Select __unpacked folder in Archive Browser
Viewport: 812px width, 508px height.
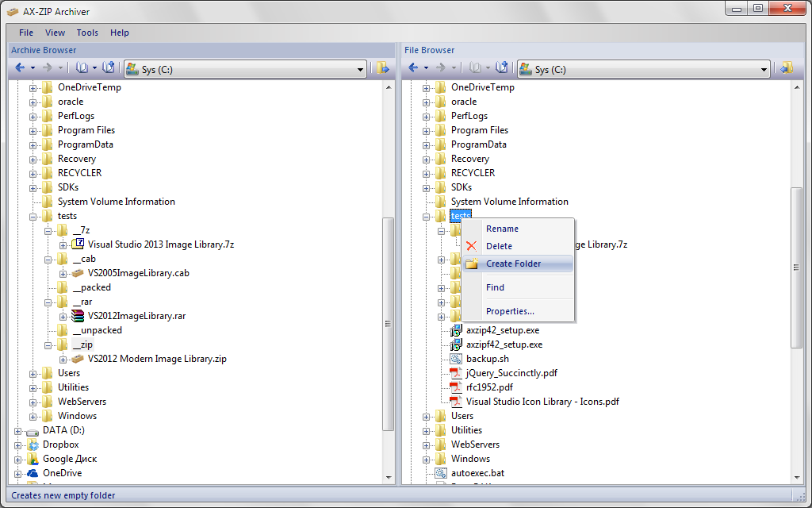(x=98, y=330)
